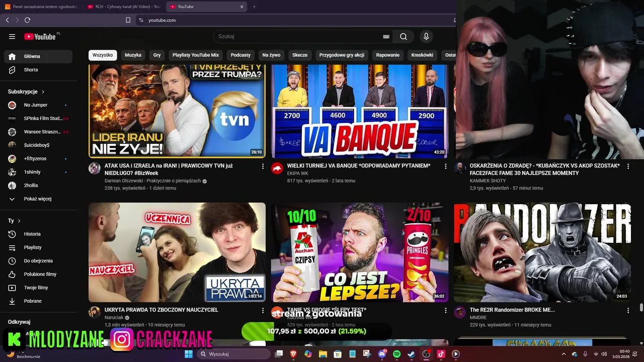Select Playlisty YouTube Mix chip
Image resolution: width=644 pixels, height=362 pixels.
click(196, 55)
